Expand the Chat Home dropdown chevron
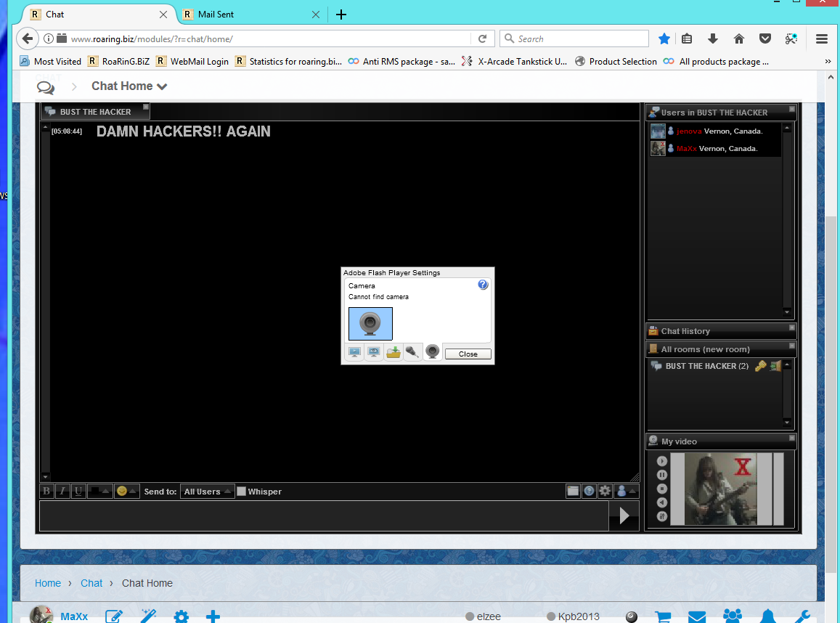This screenshot has width=840, height=623. [162, 86]
